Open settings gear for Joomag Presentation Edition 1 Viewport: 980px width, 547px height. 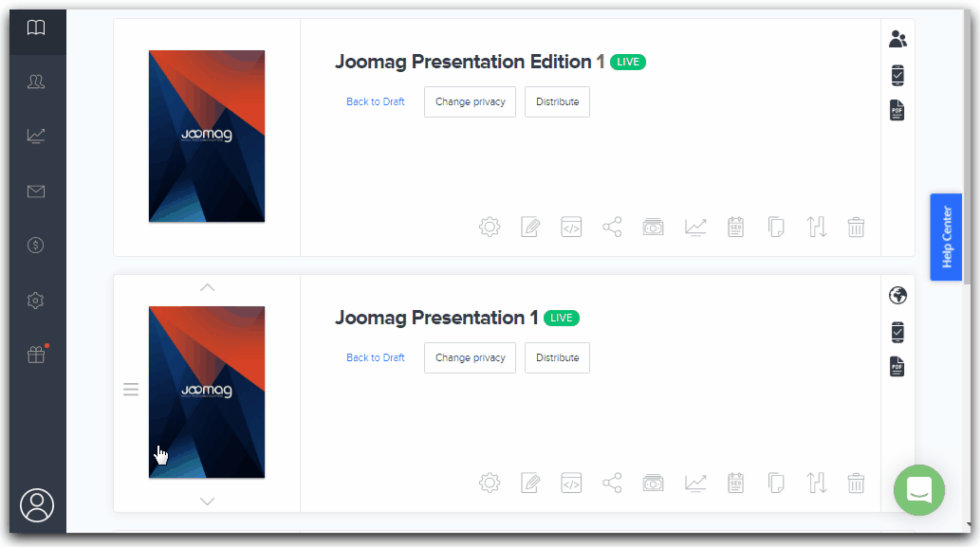tap(490, 227)
